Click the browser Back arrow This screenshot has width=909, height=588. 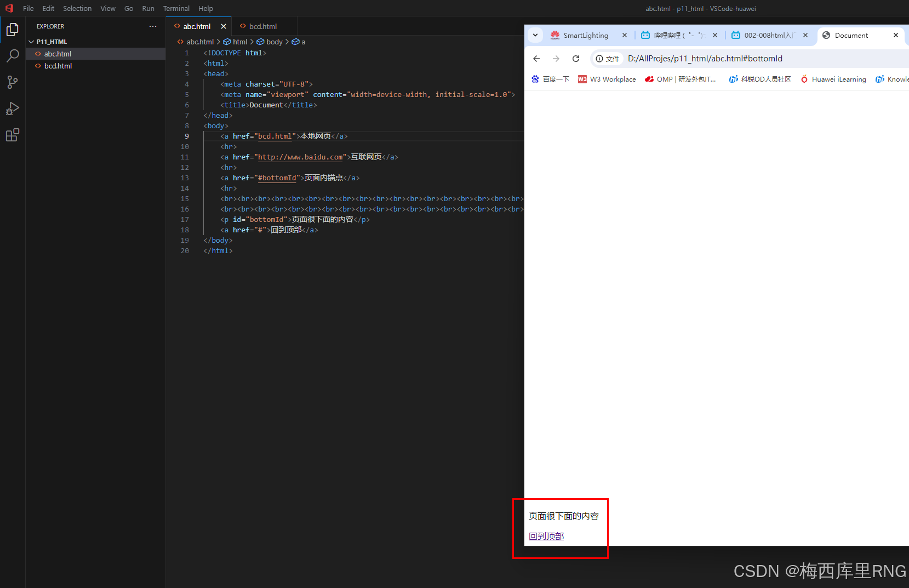[x=536, y=59]
